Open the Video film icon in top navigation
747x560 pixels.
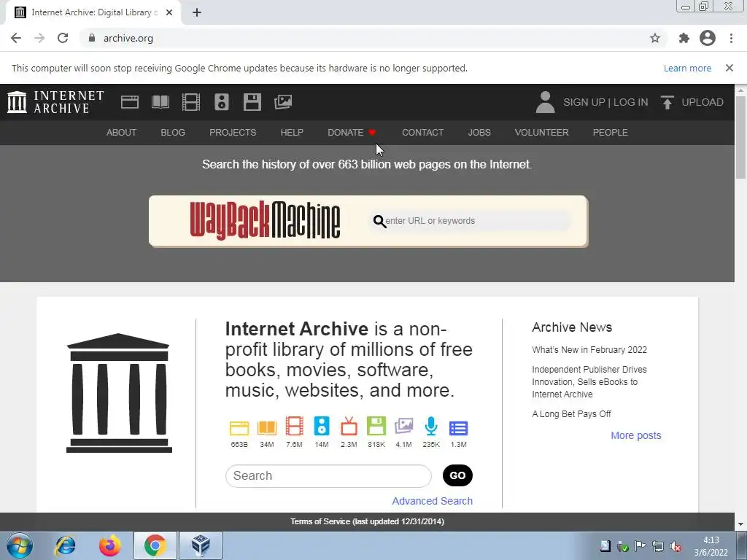tap(191, 102)
